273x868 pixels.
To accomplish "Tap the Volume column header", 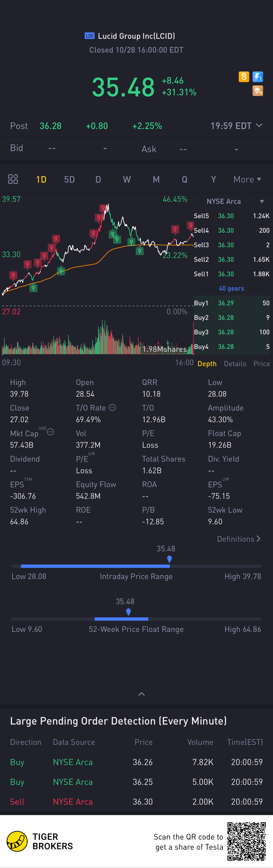I will 200,742.
